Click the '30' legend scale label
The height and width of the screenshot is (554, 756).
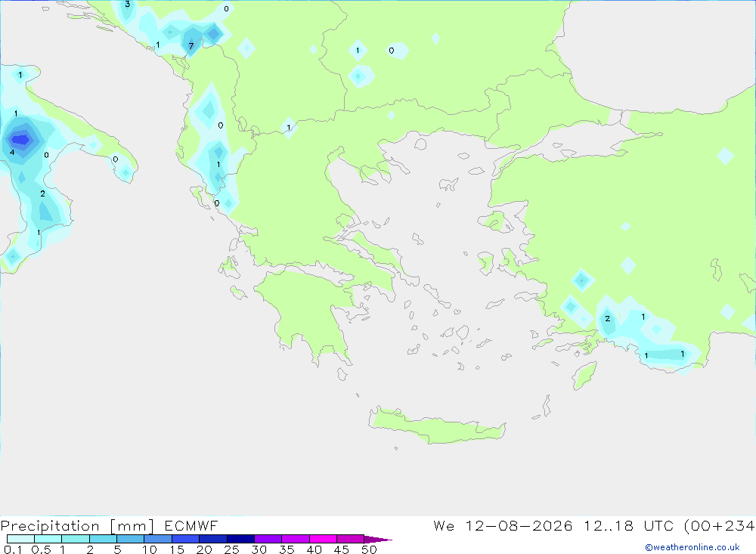(259, 549)
